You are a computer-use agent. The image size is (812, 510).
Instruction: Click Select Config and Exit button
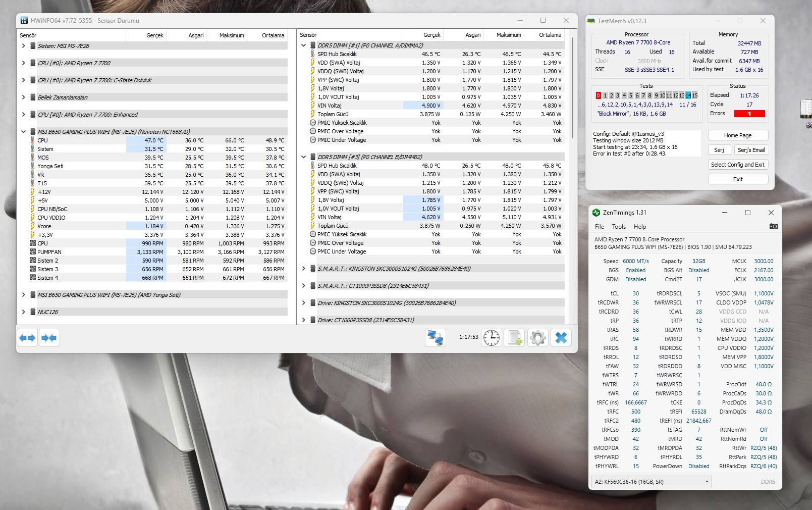(x=738, y=164)
